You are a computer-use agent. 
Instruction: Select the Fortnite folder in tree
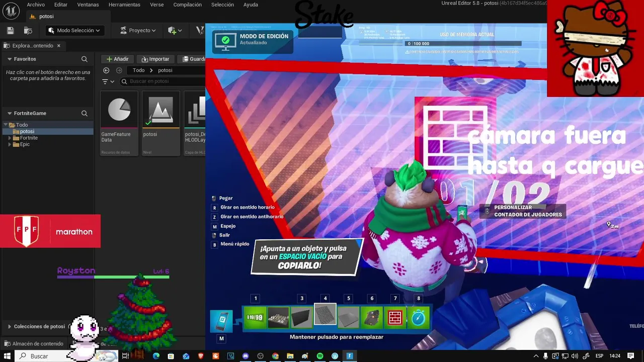pos(29,138)
